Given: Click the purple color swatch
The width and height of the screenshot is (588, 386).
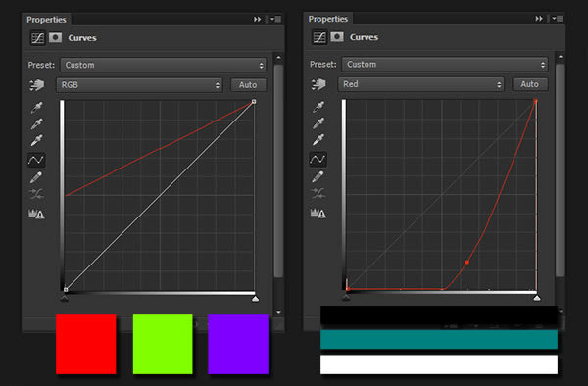Looking at the screenshot, I should pyautogui.click(x=238, y=344).
